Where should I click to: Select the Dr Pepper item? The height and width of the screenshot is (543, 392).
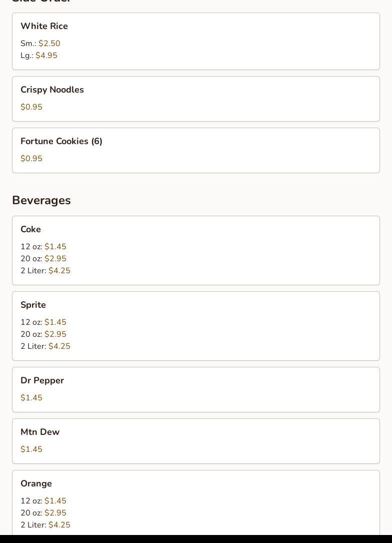(196, 389)
